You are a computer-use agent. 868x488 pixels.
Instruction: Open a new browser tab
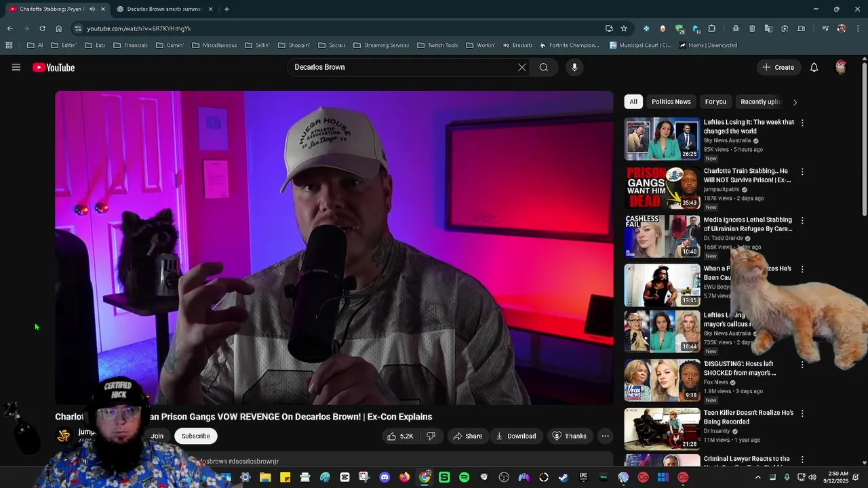click(226, 9)
